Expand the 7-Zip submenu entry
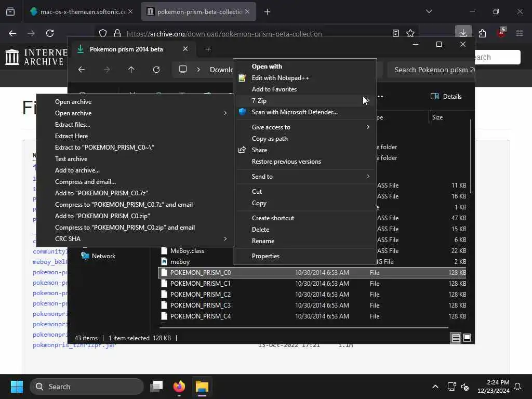Viewport: 532px width, 399px height. pos(305,101)
